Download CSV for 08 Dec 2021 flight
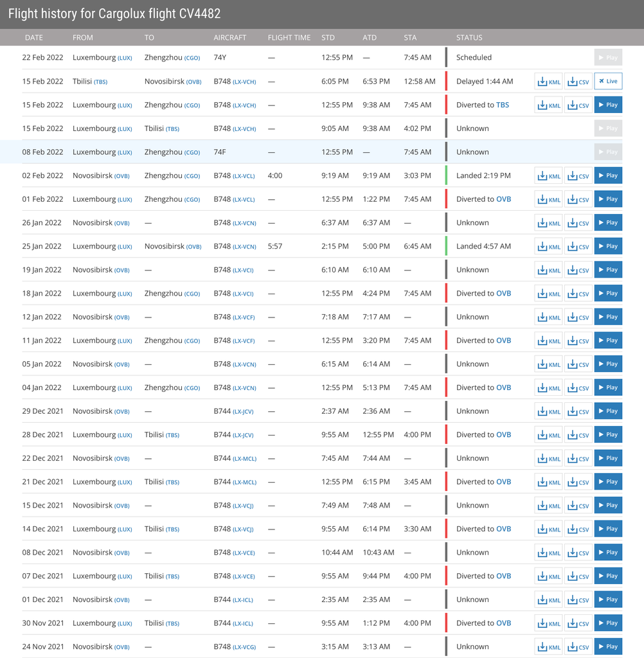The width and height of the screenshot is (644, 658). click(x=578, y=552)
